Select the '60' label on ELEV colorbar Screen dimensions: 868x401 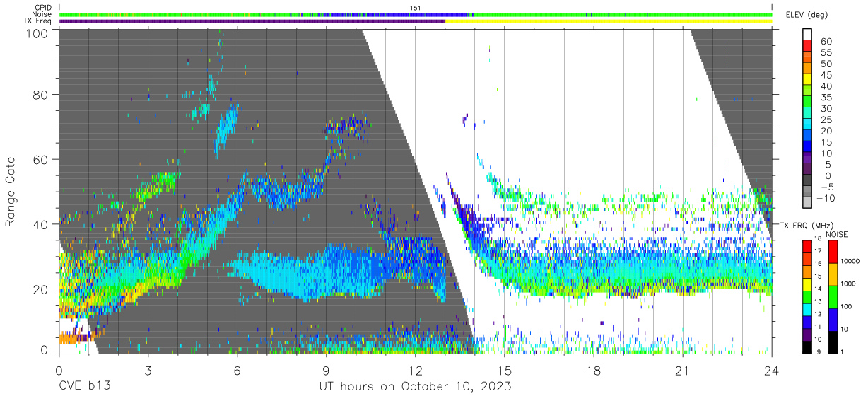pos(826,41)
